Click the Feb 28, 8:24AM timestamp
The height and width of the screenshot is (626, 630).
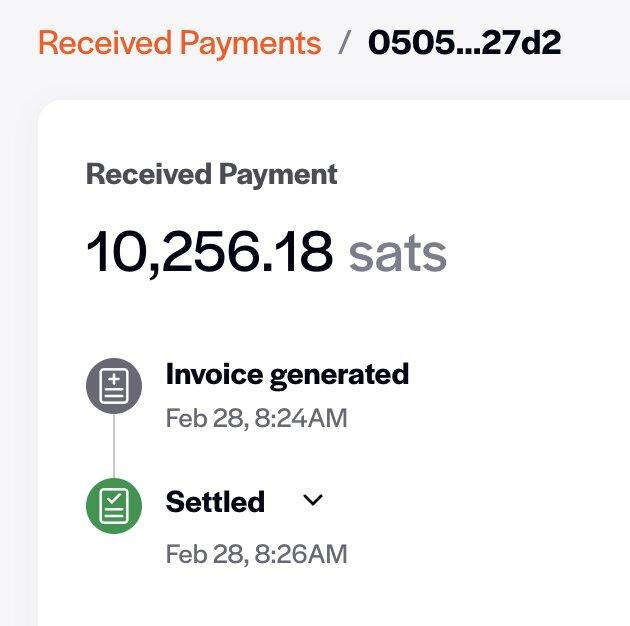click(x=256, y=417)
